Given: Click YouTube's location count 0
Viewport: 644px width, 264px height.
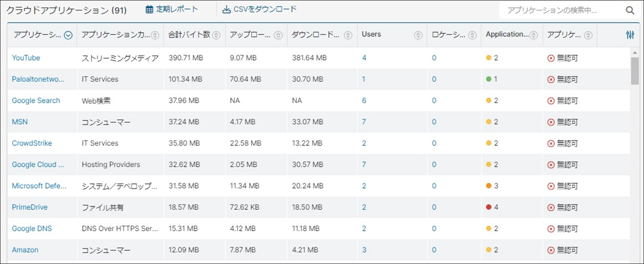Looking at the screenshot, I should pyautogui.click(x=434, y=58).
